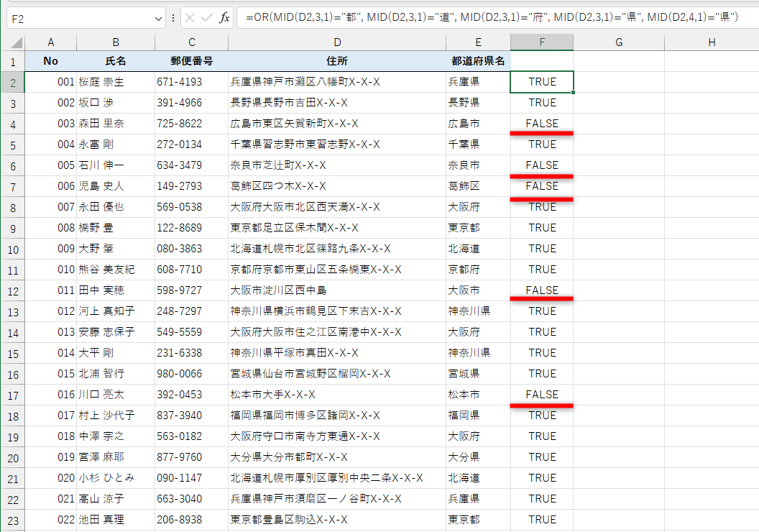This screenshot has height=532, width=759.
Task: Click the name cell '森田 里奈'
Action: 116,124
